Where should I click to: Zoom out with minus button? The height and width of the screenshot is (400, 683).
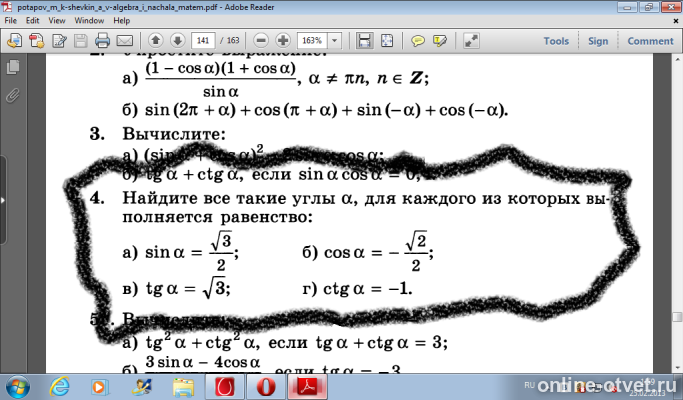click(x=261, y=41)
